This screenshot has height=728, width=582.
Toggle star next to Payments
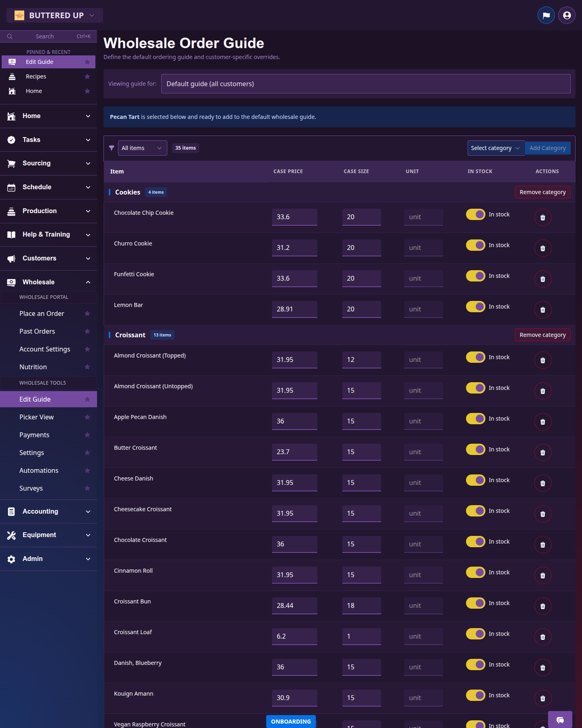(87, 435)
